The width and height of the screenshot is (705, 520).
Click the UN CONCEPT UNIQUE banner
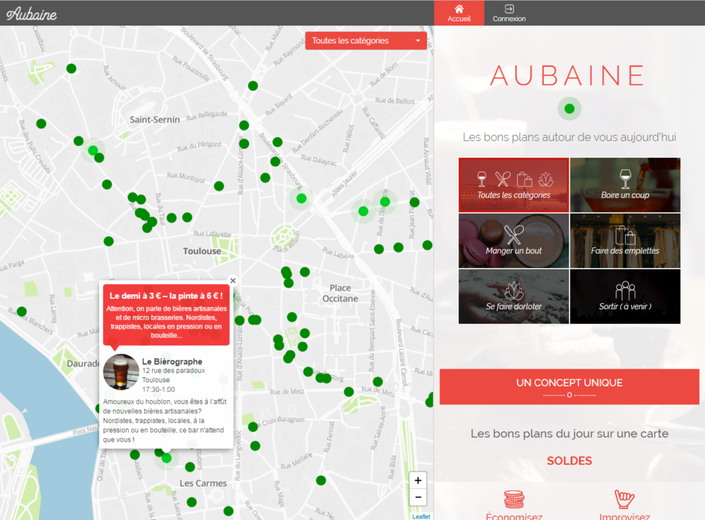click(x=569, y=386)
